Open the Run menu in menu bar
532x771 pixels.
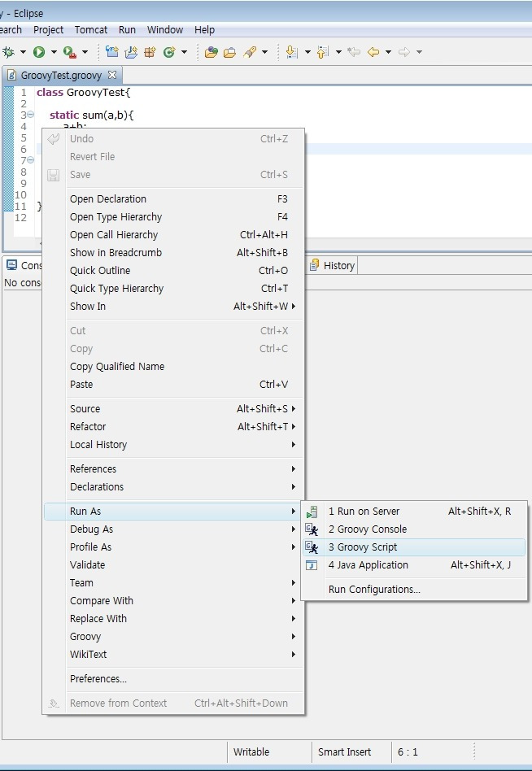pyautogui.click(x=127, y=29)
